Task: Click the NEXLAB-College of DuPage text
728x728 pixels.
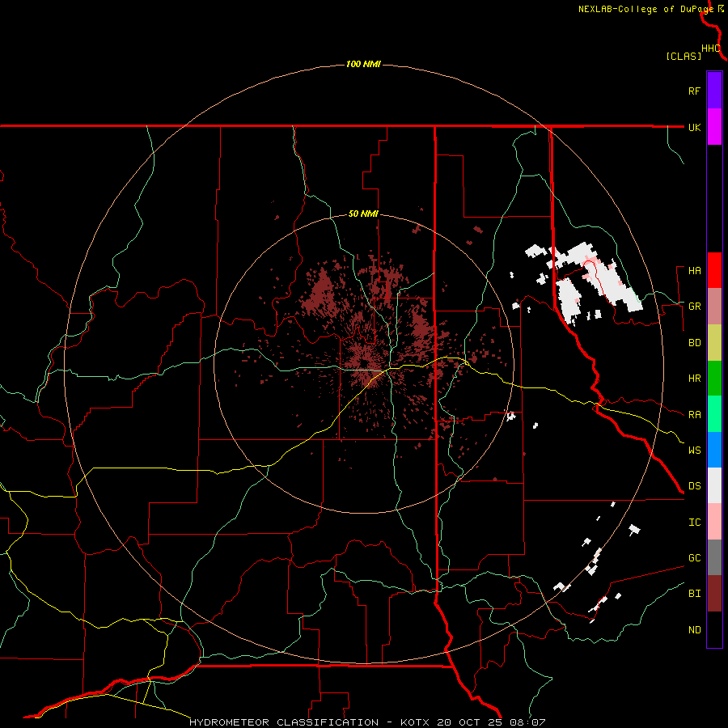Action: (645, 9)
